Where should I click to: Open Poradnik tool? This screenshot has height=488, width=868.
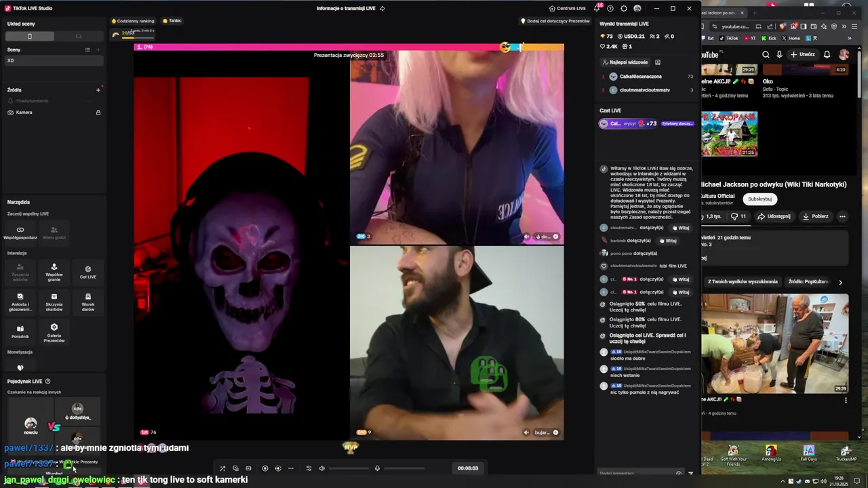pos(20,331)
